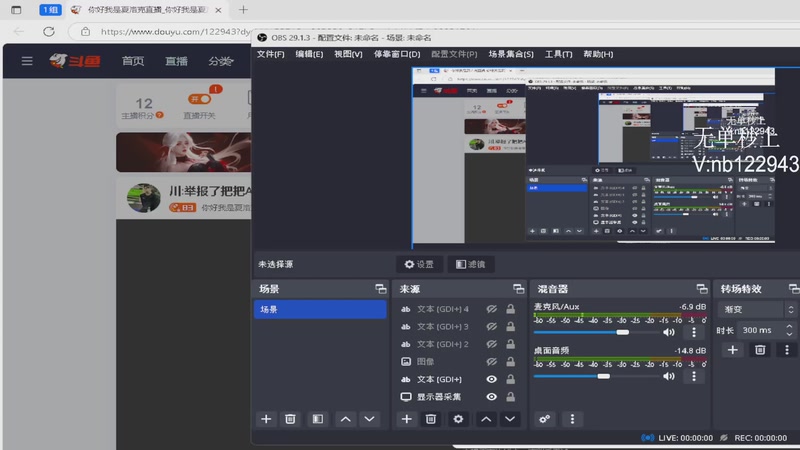Viewport: 800px width, 450px height.
Task: Open a new browser tab
Action: point(243,10)
